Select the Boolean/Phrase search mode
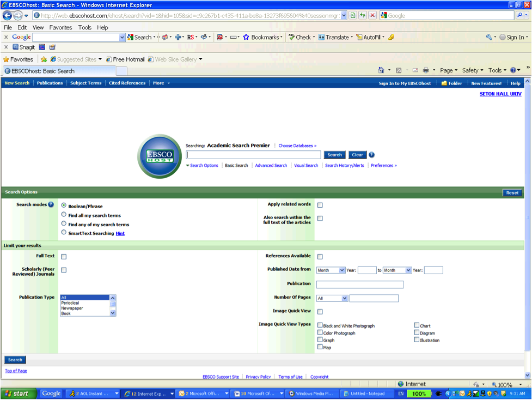The image size is (532, 400). tap(64, 205)
